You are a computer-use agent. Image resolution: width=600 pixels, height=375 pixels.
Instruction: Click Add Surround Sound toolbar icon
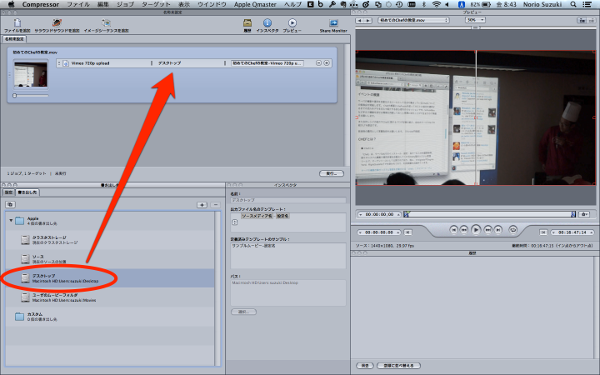(x=57, y=23)
